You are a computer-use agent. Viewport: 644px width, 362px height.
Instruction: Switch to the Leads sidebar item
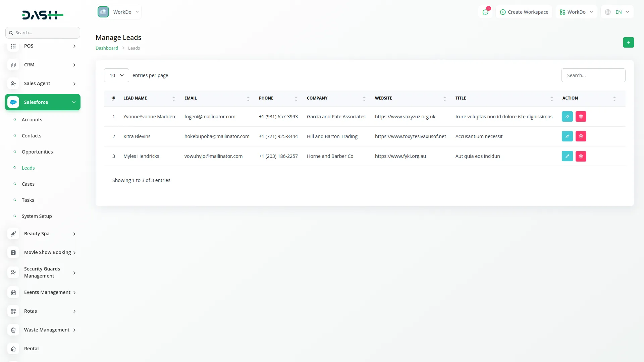28,168
